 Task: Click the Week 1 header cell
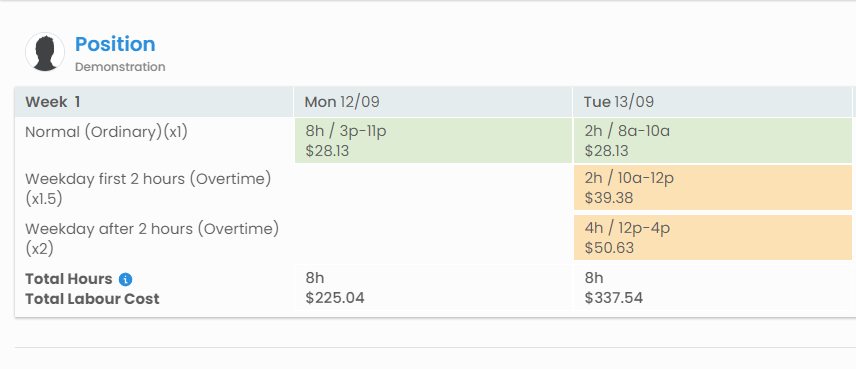[x=154, y=102]
